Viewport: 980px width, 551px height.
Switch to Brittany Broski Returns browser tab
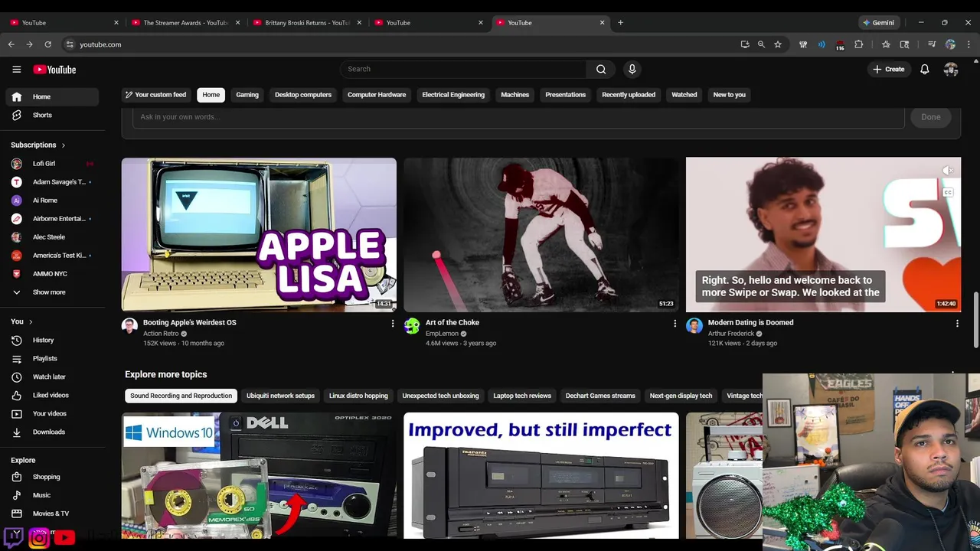[x=307, y=22]
